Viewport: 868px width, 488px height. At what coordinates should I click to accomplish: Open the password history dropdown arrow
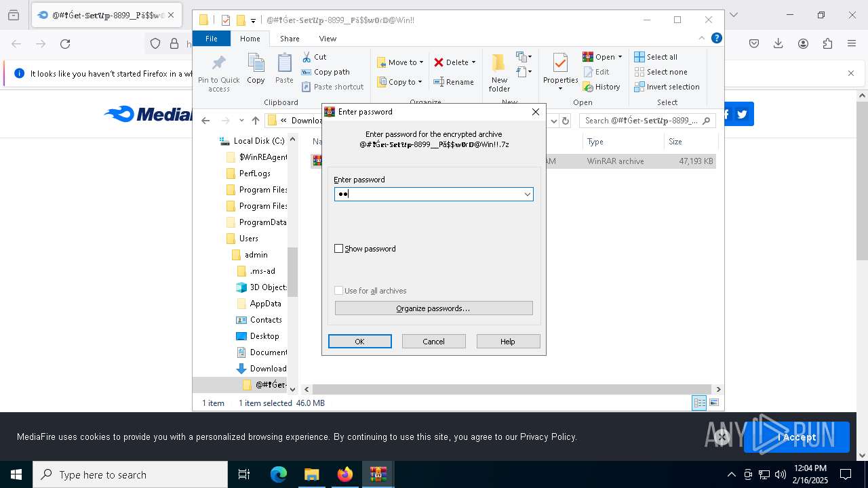[x=527, y=195]
